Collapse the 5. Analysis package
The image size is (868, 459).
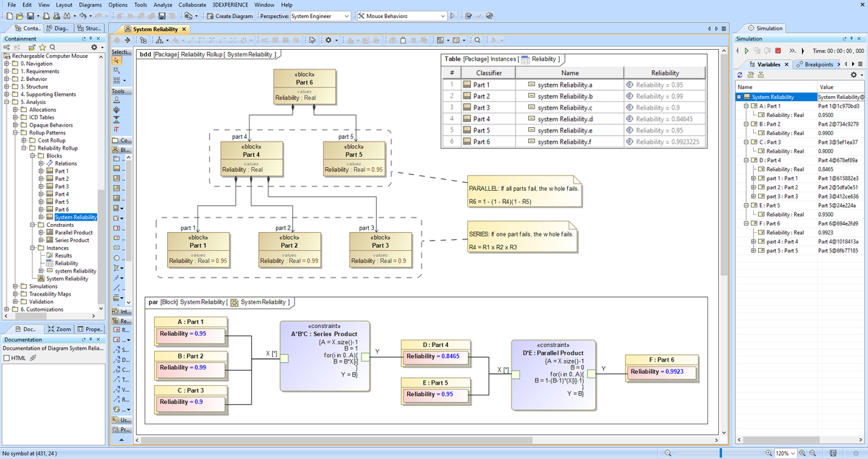(x=7, y=102)
